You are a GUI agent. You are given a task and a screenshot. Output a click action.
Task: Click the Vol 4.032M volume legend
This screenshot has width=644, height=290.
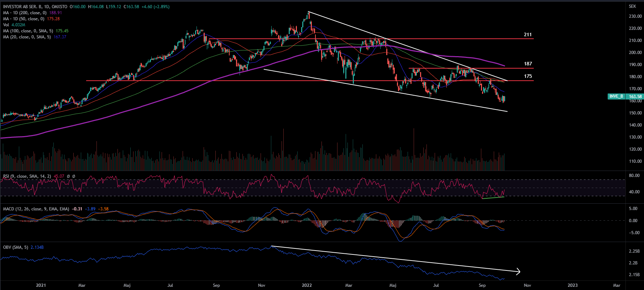point(14,25)
